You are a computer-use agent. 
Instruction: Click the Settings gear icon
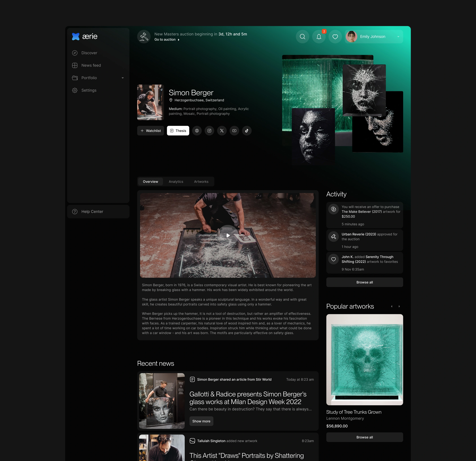point(75,90)
